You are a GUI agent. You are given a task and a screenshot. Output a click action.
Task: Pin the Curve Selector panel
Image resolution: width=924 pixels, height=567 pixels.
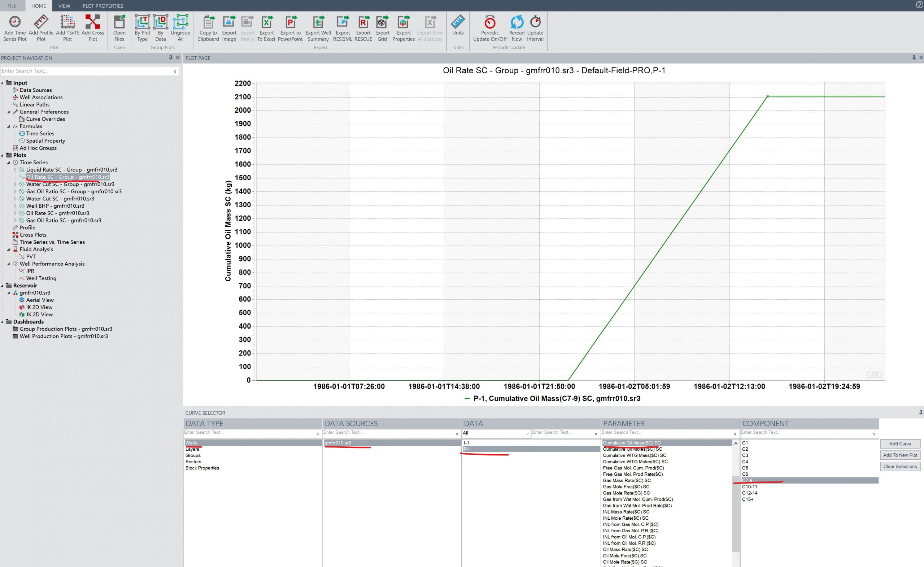pos(920,413)
